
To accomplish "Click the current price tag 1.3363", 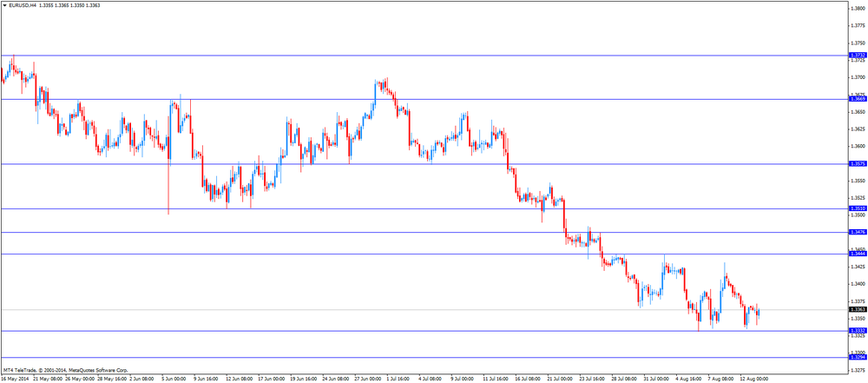I will click(x=858, y=309).
